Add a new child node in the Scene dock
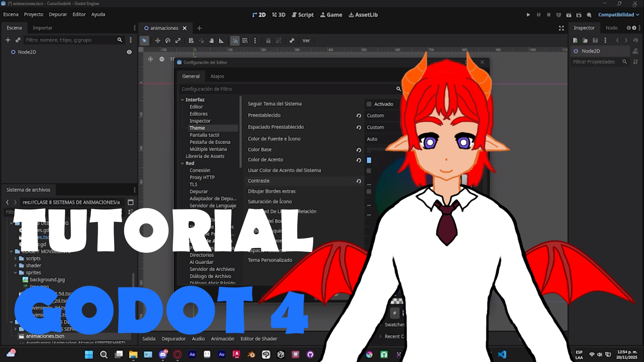This screenshot has width=644, height=362. [8, 40]
